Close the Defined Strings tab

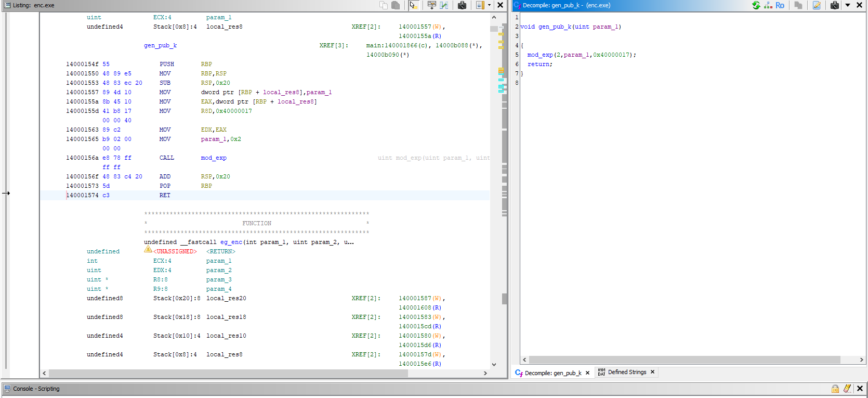[652, 372]
